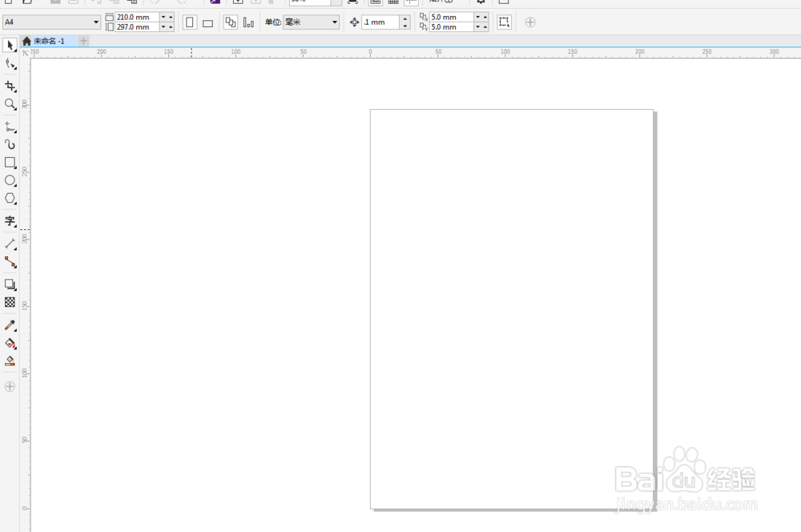The width and height of the screenshot is (801, 532).
Task: Select the Polygon tool
Action: 10,198
